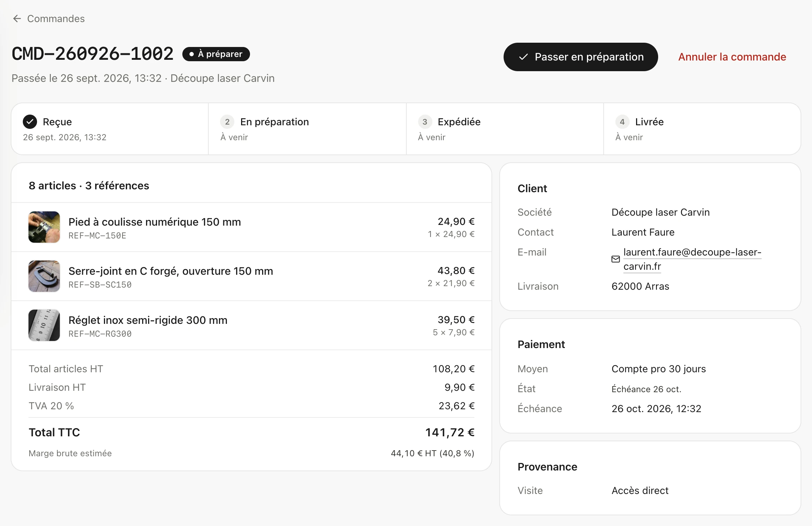This screenshot has height=526, width=812.
Task: Click the contact name Laurent Faure
Action: click(643, 232)
